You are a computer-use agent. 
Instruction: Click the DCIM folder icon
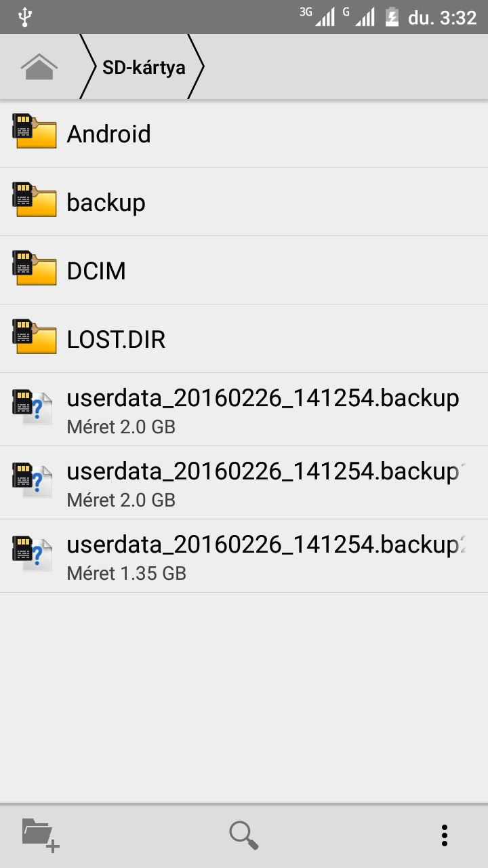coord(34,269)
